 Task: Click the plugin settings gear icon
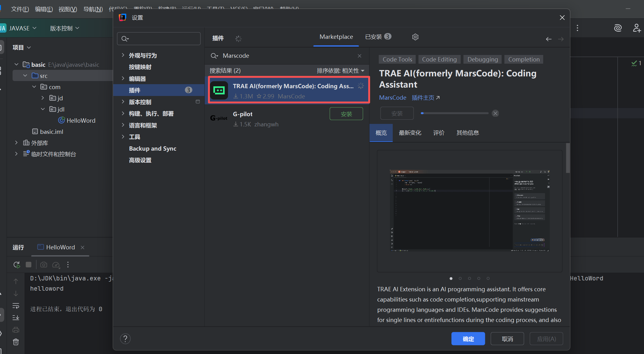click(x=415, y=37)
